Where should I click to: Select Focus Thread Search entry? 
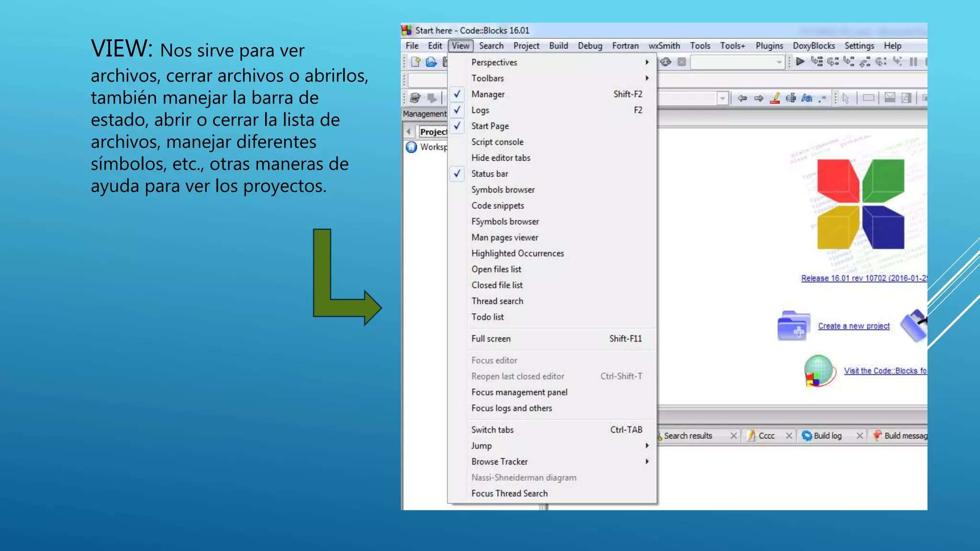(x=553, y=493)
